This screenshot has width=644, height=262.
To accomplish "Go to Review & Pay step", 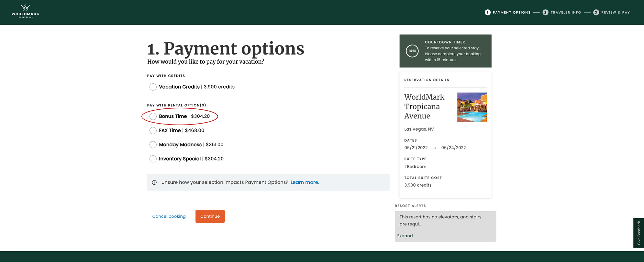I will tap(616, 12).
